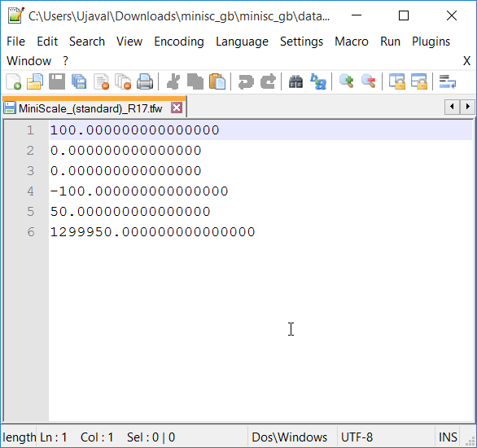Click the Save All toolbar icon
Screen dimensions: 477x448
79,82
